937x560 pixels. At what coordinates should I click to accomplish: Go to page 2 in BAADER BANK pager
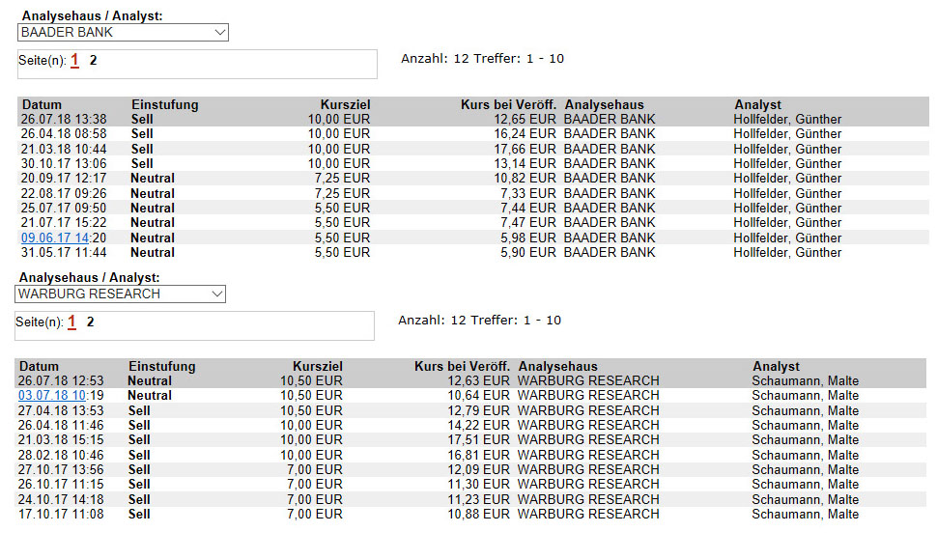[x=94, y=60]
